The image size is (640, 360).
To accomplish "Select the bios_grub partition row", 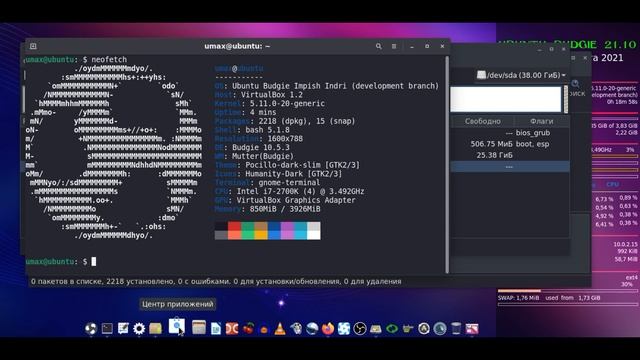I will point(510,133).
